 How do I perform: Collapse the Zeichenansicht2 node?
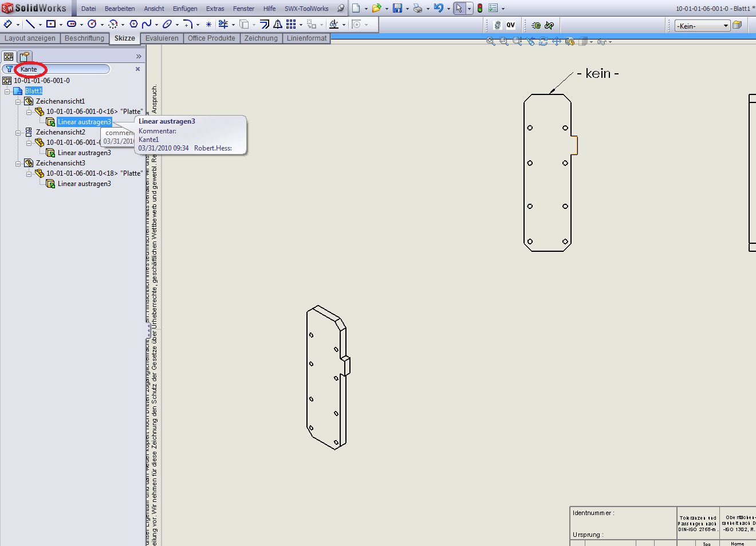pos(18,133)
